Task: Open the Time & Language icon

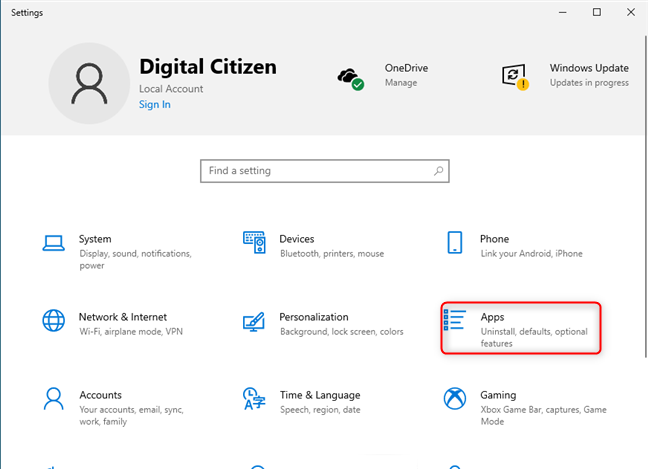Action: pos(254,398)
